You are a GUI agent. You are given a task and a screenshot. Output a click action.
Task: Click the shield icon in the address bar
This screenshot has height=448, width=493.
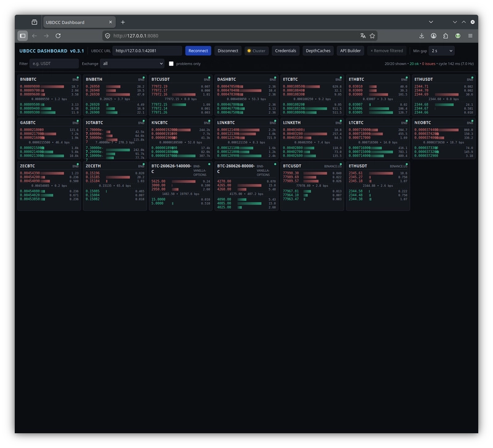point(107,36)
